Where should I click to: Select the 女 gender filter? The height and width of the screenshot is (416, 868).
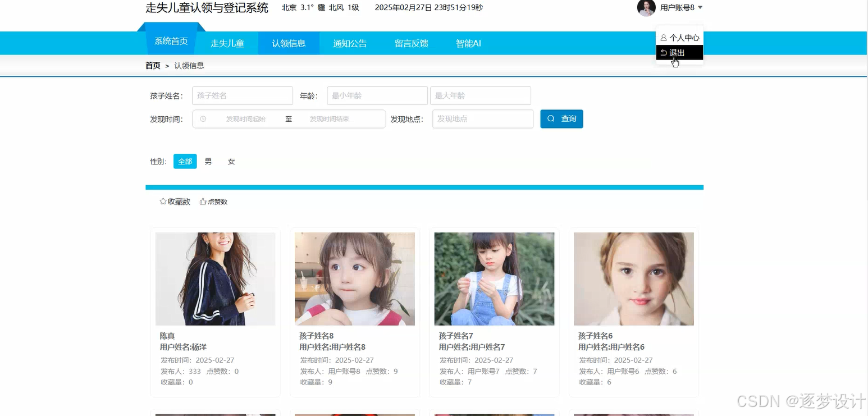pos(231,161)
